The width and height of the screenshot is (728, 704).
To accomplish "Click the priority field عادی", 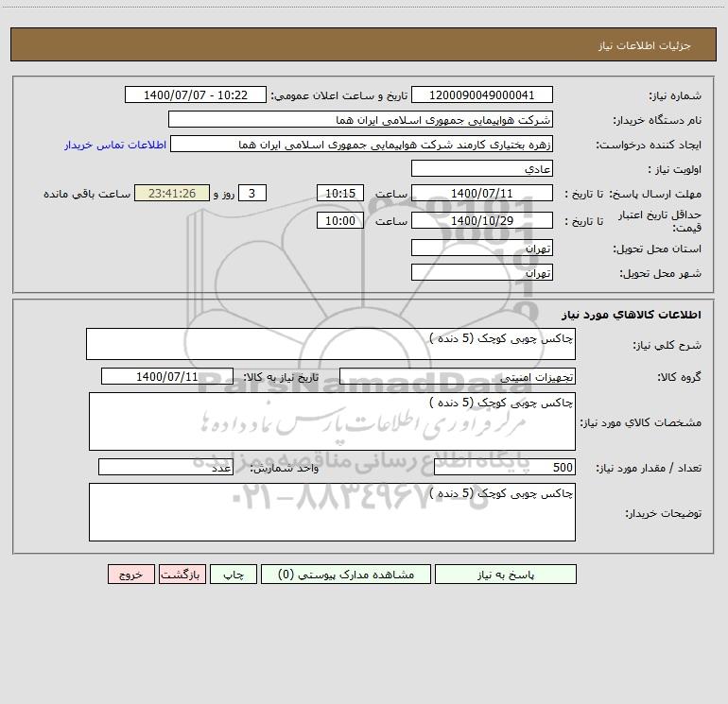I will (x=482, y=168).
